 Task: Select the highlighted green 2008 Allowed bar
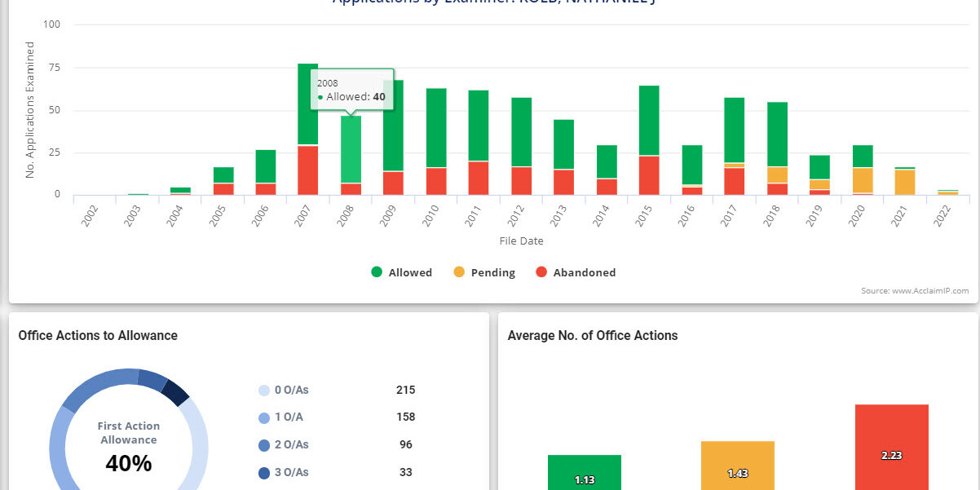[x=351, y=149]
